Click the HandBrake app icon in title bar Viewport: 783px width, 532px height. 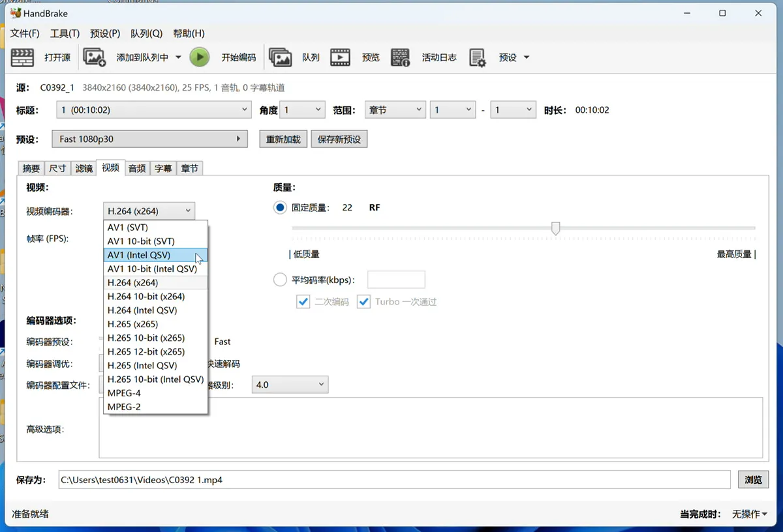[x=16, y=13]
